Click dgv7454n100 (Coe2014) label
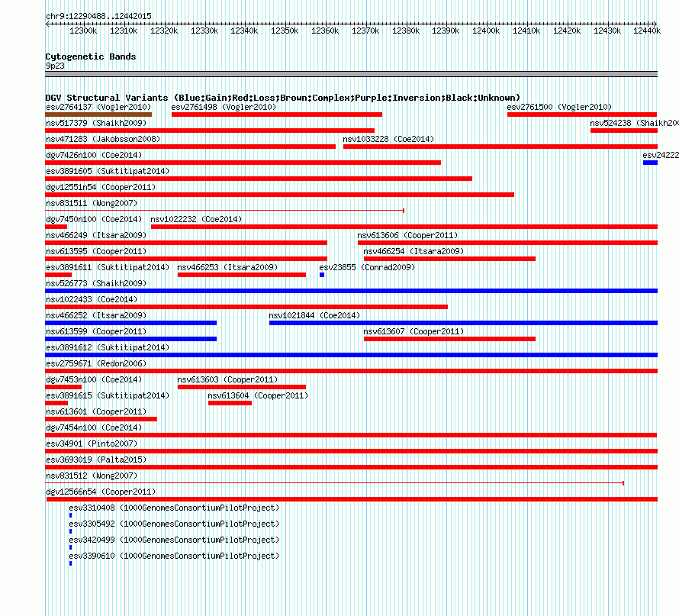679x616 pixels. coord(94,427)
